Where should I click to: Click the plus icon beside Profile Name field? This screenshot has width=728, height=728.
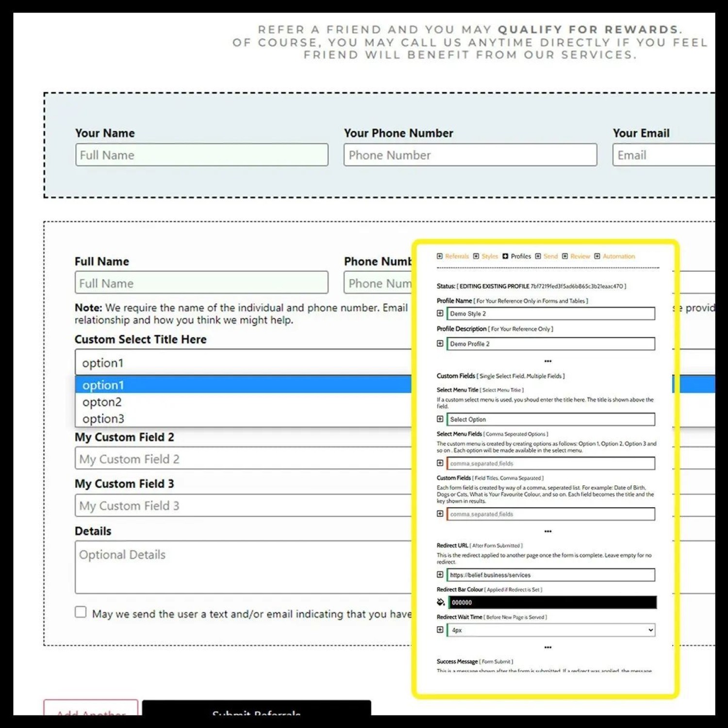(x=440, y=314)
